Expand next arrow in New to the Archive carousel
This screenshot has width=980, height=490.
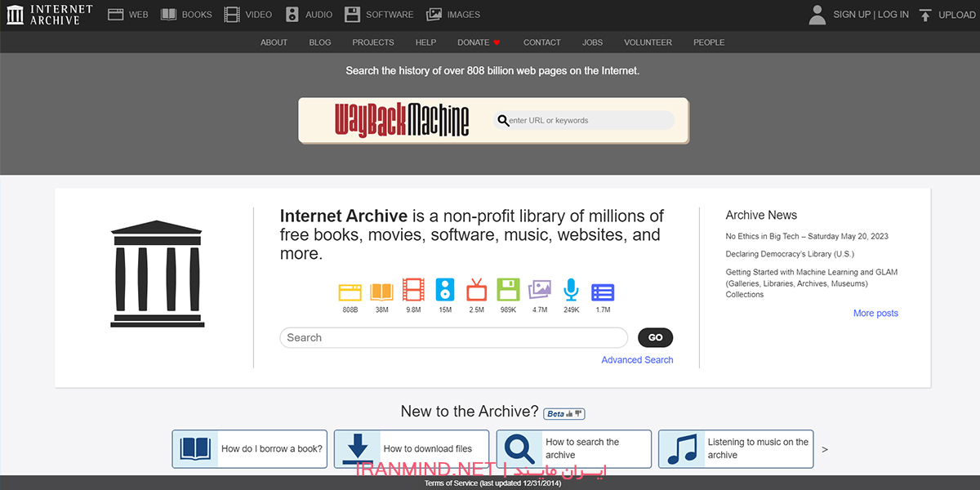[825, 449]
